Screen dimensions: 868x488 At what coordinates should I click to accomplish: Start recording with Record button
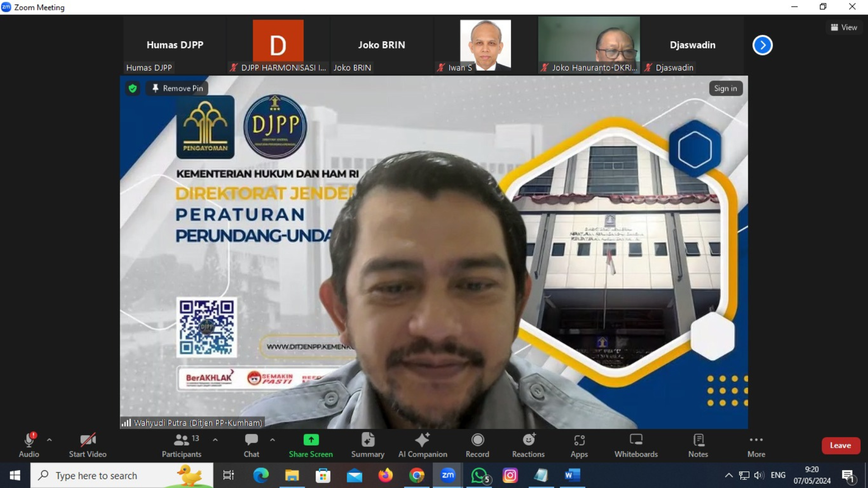[477, 445]
